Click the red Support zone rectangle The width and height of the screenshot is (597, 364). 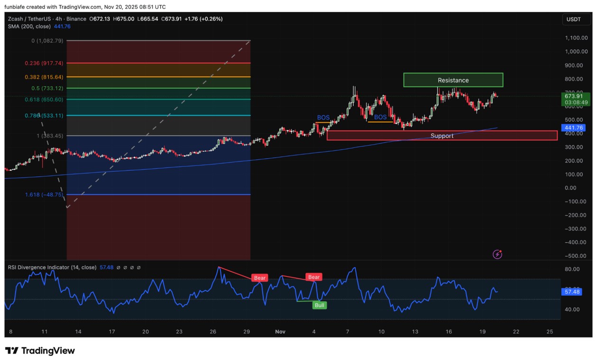point(441,136)
